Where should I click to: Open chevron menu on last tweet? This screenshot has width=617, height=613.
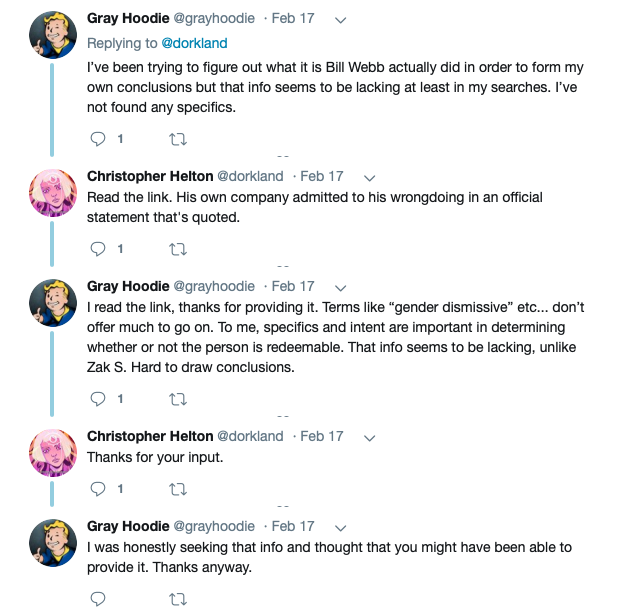(340, 528)
